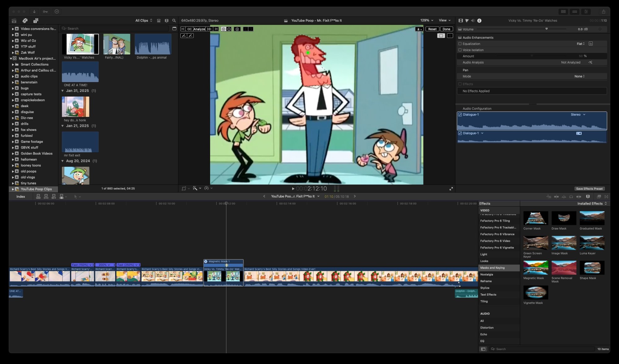Click the Done button in viewer
This screenshot has height=364, width=619.
point(446,29)
